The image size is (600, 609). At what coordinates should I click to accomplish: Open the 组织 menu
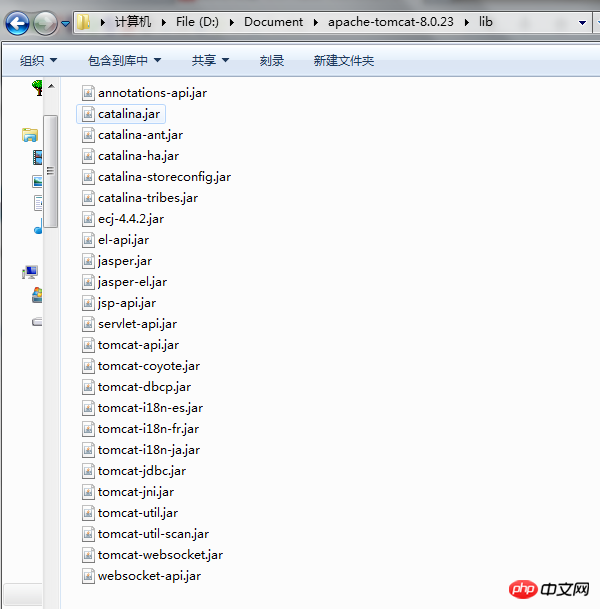[38, 61]
